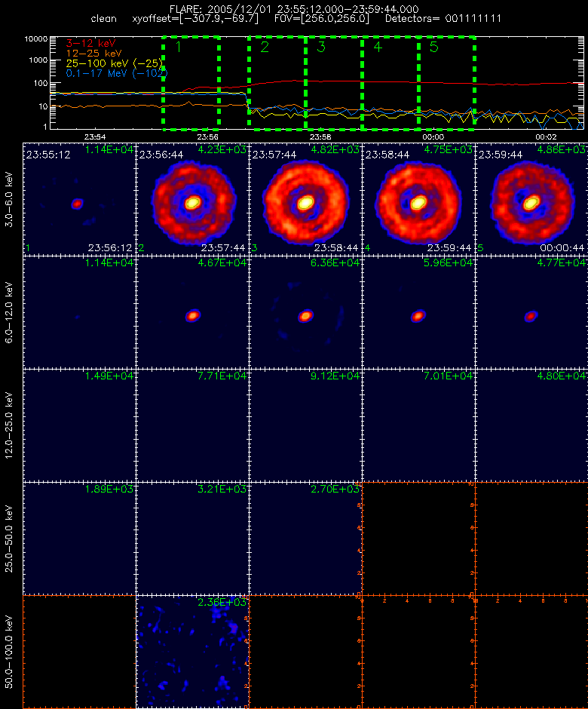
Task: Open the noisy 50.0-100.0 keV image labeled 2.36E+03
Action: pos(192,652)
